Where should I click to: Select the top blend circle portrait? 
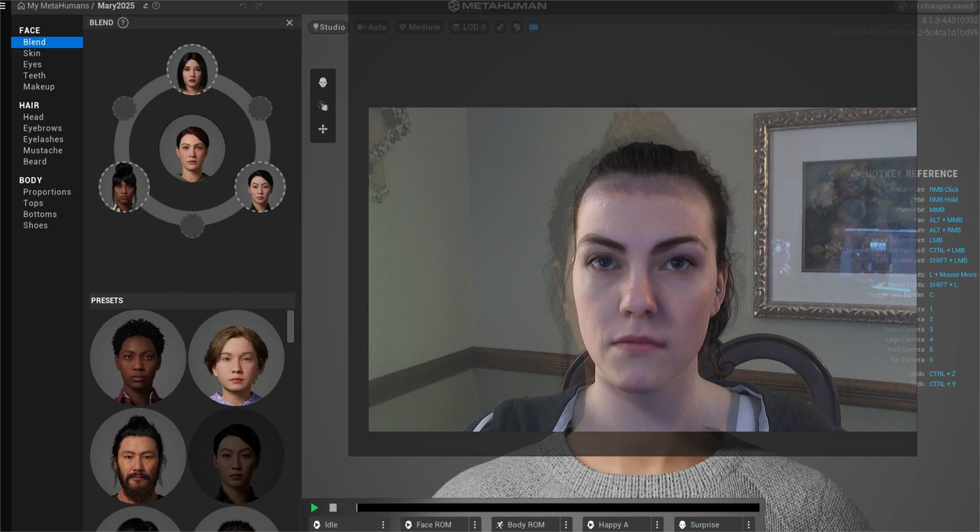(192, 70)
